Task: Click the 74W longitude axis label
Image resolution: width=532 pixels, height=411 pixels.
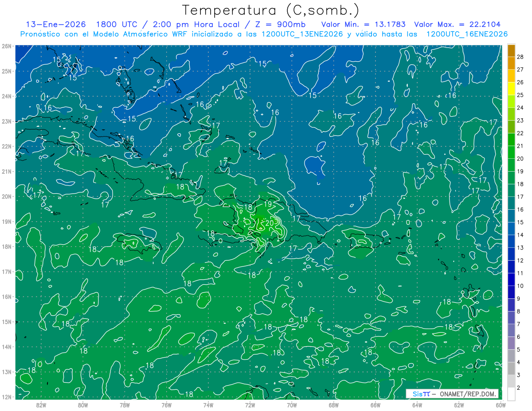Action: (x=208, y=405)
